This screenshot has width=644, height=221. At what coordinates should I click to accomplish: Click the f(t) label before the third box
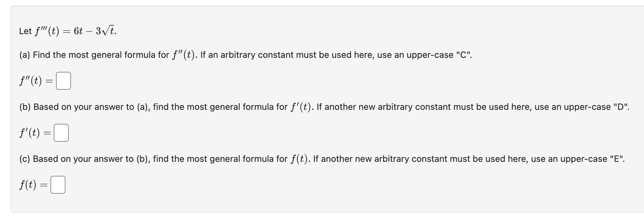(x=28, y=185)
